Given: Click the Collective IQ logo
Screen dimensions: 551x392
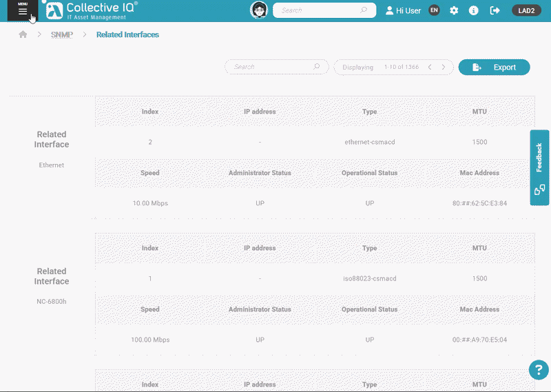Looking at the screenshot, I should 92,10.
